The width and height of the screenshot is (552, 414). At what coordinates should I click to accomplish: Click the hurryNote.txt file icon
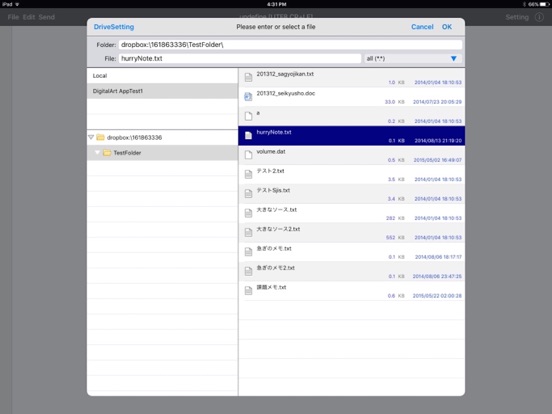248,136
